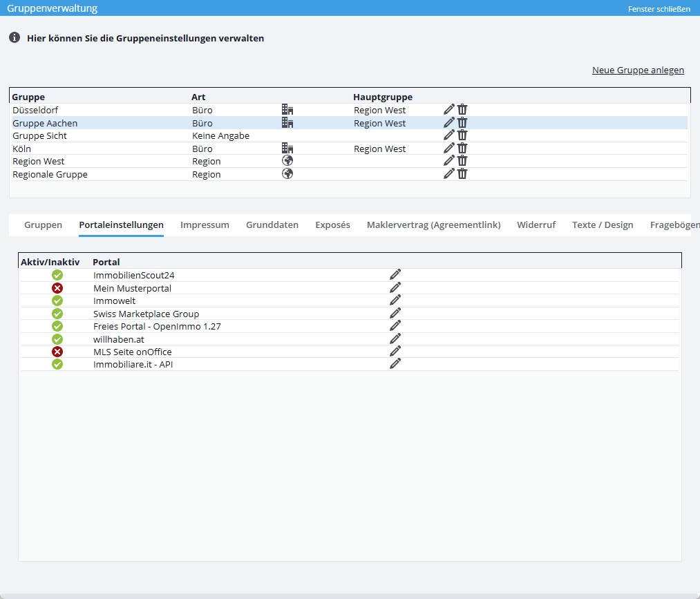The height and width of the screenshot is (599, 700).
Task: Click the Portal column header
Action: 106,262
